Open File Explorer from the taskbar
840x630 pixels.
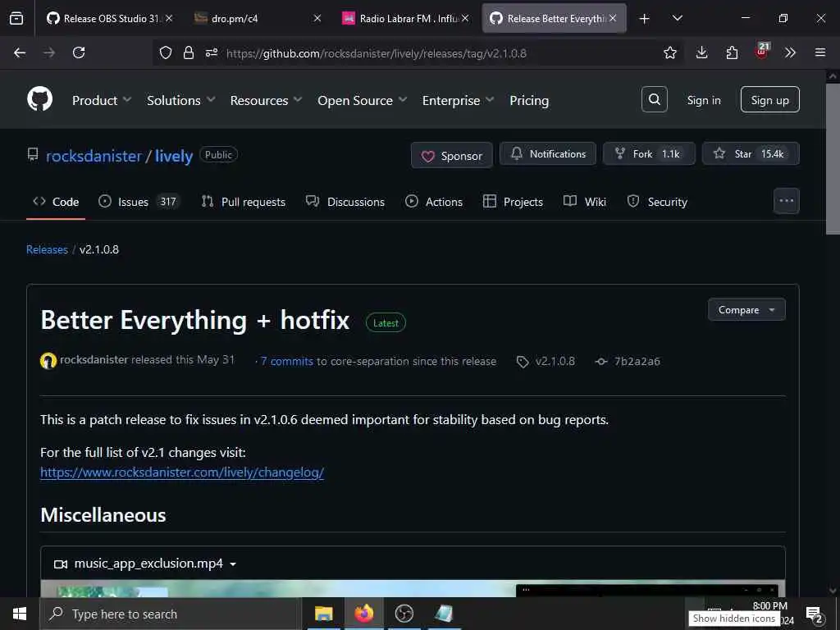tap(323, 614)
